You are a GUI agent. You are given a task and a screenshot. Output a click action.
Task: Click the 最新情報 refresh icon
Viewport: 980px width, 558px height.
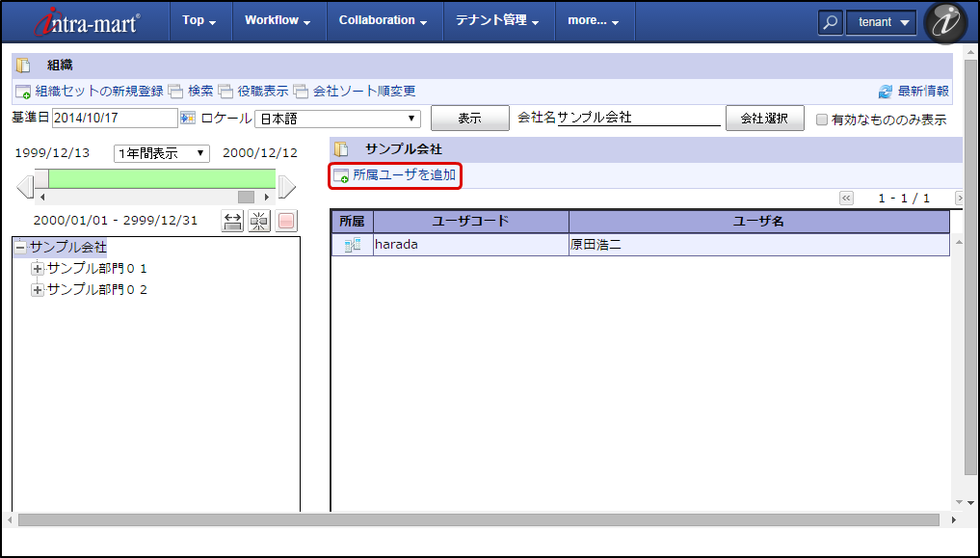coord(886,92)
